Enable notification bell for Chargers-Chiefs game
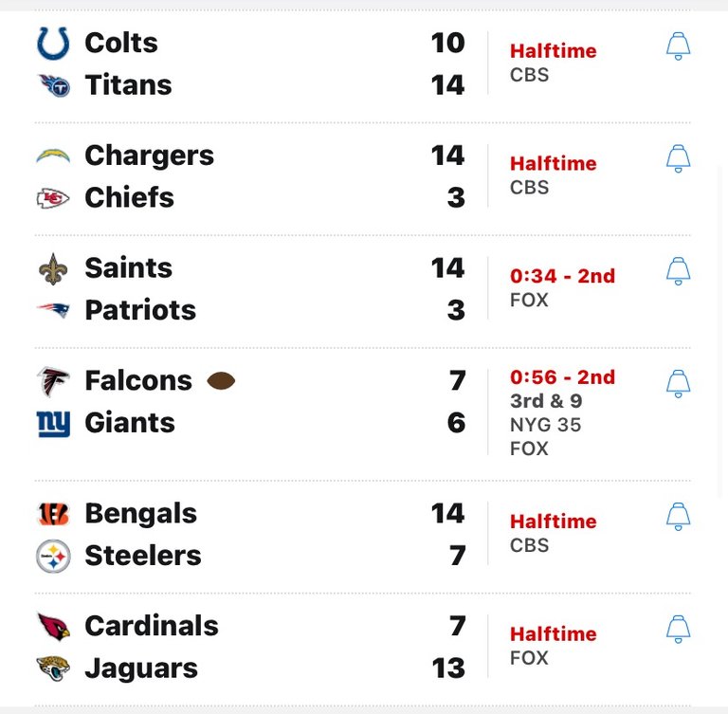728x714 pixels. click(x=678, y=158)
